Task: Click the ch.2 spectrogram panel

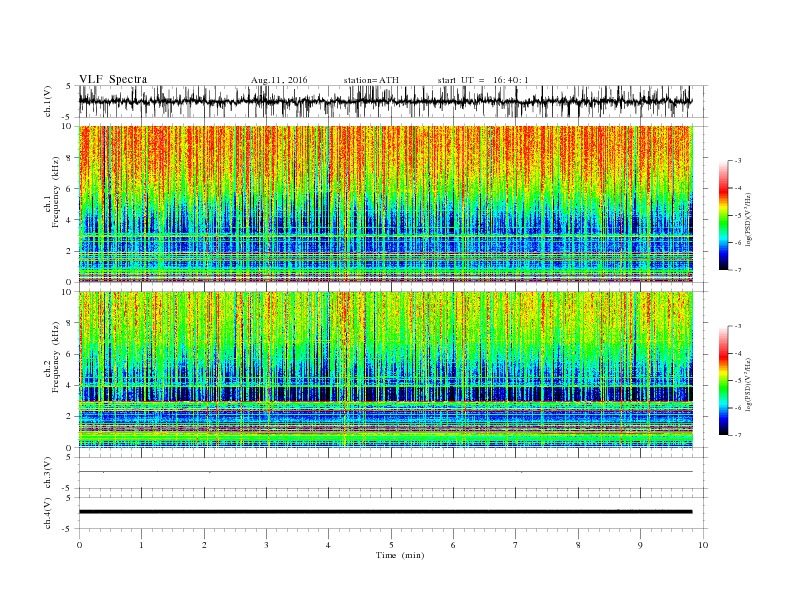Action: 385,370
